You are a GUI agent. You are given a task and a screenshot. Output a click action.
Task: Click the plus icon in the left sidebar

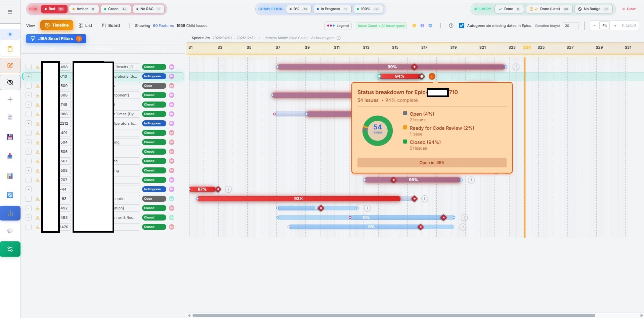coord(10,99)
